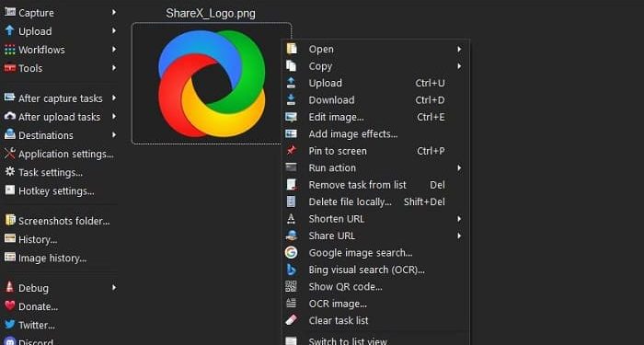Click the Add image effects icon
The height and width of the screenshot is (345, 644).
point(292,134)
